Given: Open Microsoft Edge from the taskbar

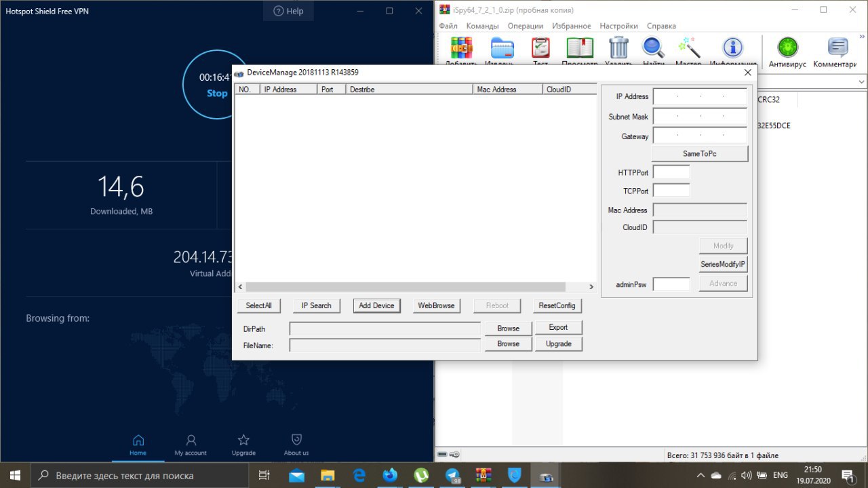Looking at the screenshot, I should pyautogui.click(x=359, y=475).
